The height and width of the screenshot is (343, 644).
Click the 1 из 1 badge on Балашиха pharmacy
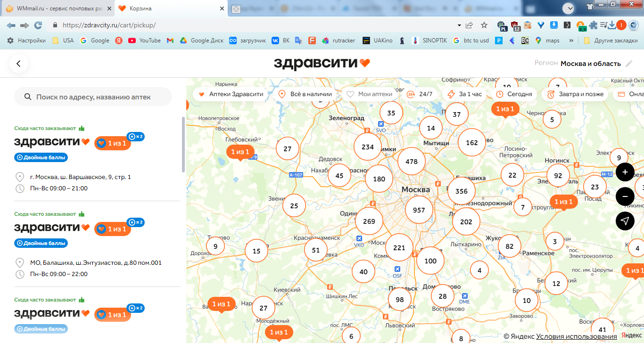pyautogui.click(x=113, y=229)
